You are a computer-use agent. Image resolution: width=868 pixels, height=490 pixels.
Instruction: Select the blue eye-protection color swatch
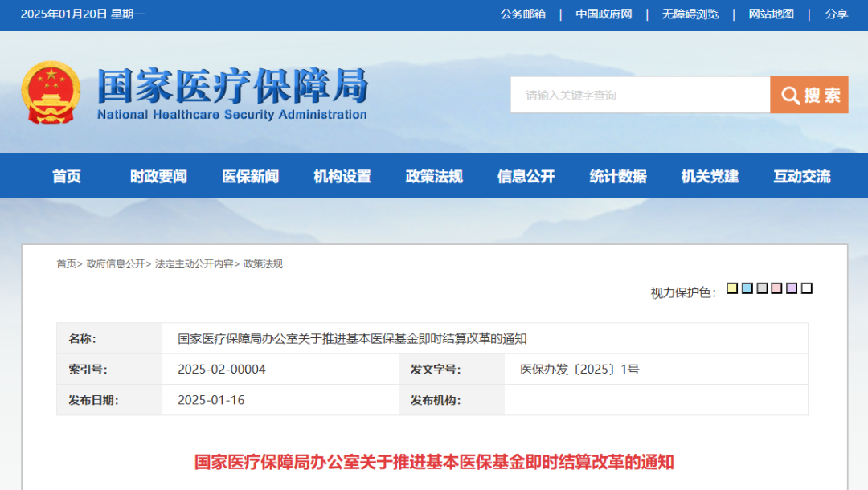747,288
